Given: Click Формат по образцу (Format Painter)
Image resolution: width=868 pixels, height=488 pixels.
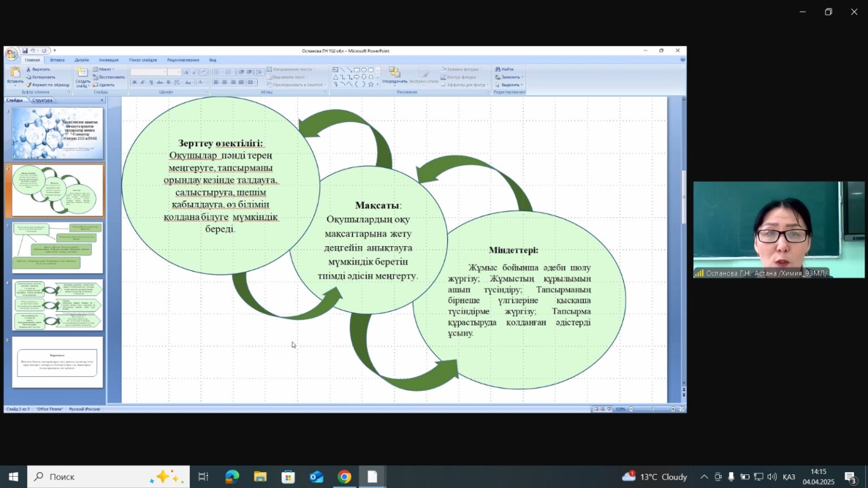Looking at the screenshot, I should [48, 85].
